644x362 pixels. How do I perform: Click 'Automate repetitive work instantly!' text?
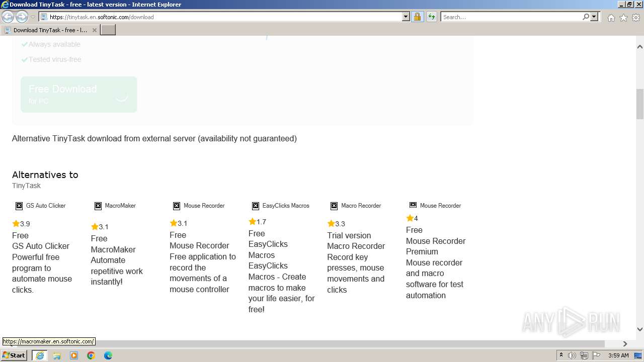pyautogui.click(x=117, y=271)
